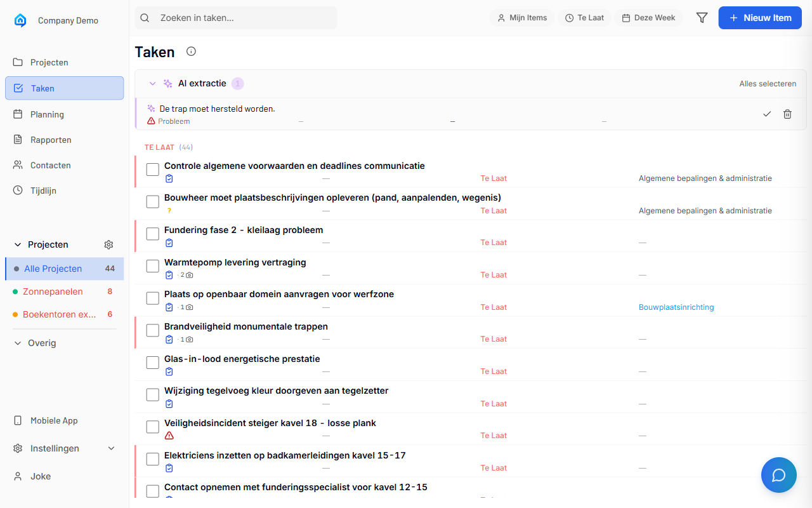This screenshot has width=812, height=508.
Task: Open the Contacten section
Action: coord(51,164)
